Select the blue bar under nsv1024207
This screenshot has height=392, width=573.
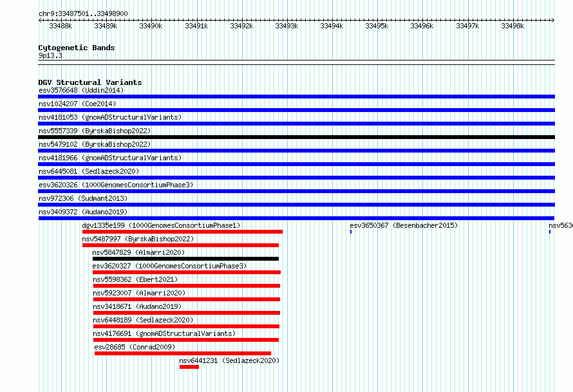click(x=296, y=110)
